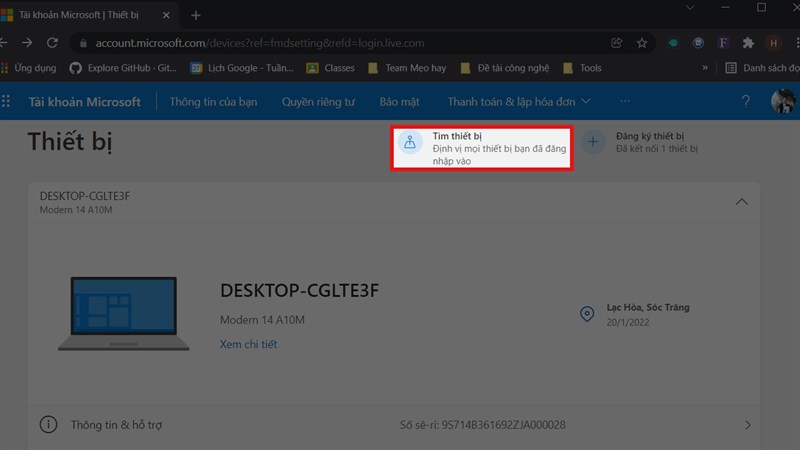Go forward in browser history
Viewport: 800px width, 450px height.
coord(27,43)
